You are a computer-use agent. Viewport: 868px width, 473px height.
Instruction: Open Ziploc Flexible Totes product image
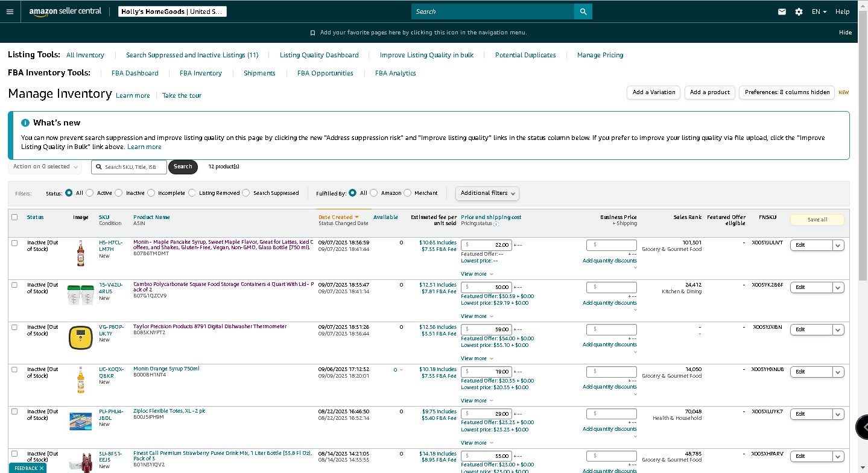pyautogui.click(x=81, y=421)
